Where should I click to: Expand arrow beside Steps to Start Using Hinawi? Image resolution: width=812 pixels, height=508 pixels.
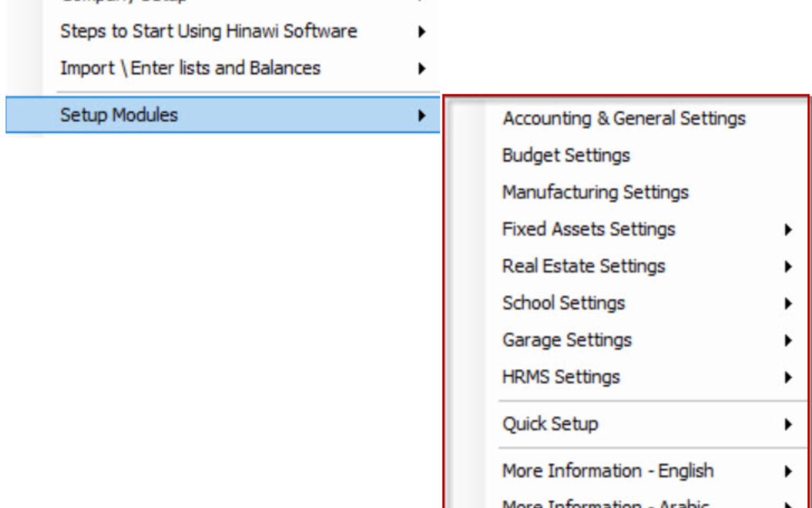pyautogui.click(x=421, y=32)
